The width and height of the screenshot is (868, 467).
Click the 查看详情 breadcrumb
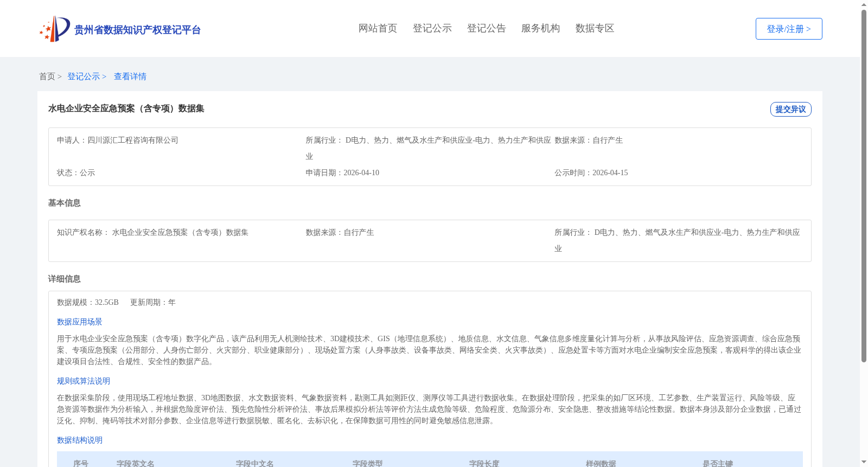pyautogui.click(x=130, y=76)
